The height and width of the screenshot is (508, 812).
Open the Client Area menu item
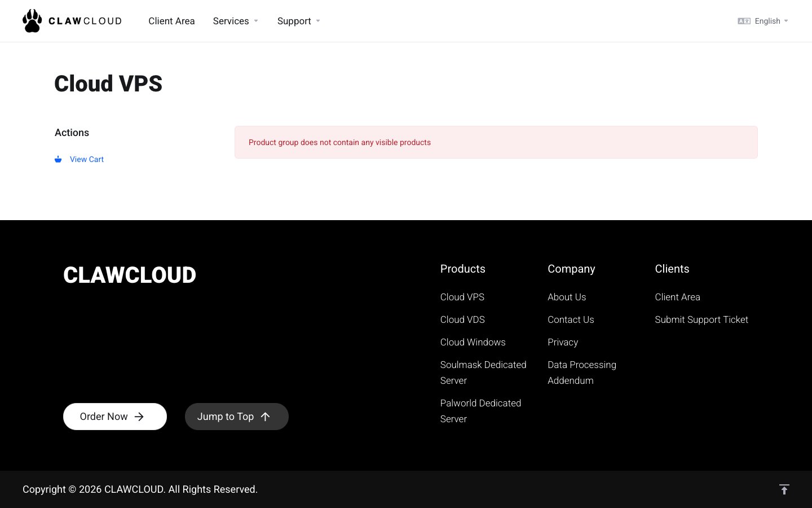(x=171, y=21)
